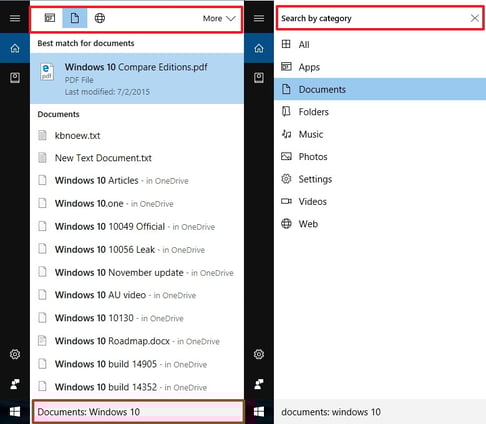Choose the Photos category
This screenshot has height=424, width=486.
[x=380, y=156]
